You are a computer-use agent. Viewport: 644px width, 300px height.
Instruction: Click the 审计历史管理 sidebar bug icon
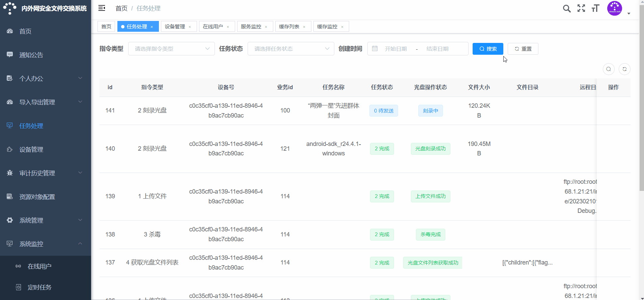(10, 173)
